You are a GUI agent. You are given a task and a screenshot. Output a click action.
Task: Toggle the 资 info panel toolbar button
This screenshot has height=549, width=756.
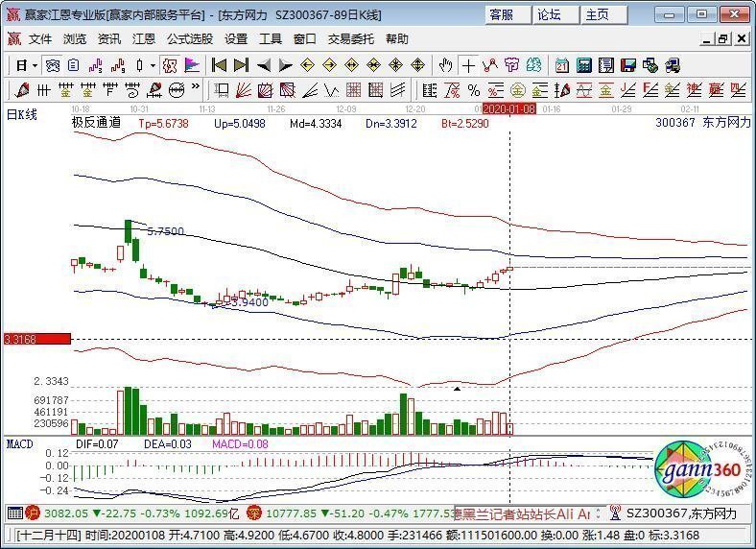(x=53, y=65)
